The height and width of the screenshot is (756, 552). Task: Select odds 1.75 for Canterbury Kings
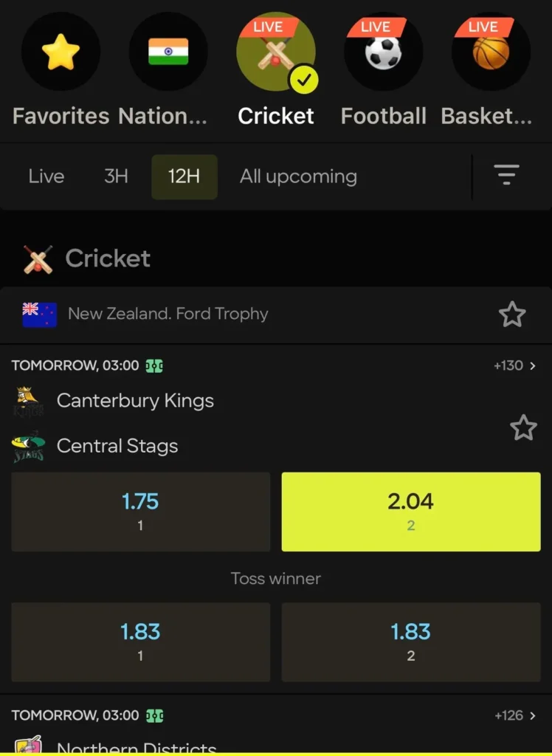[x=140, y=511]
